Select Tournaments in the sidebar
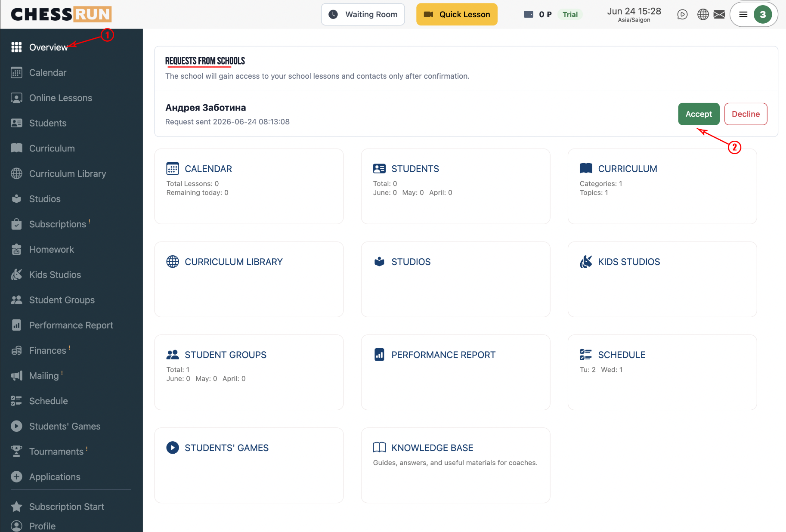This screenshot has height=532, width=786. click(56, 452)
